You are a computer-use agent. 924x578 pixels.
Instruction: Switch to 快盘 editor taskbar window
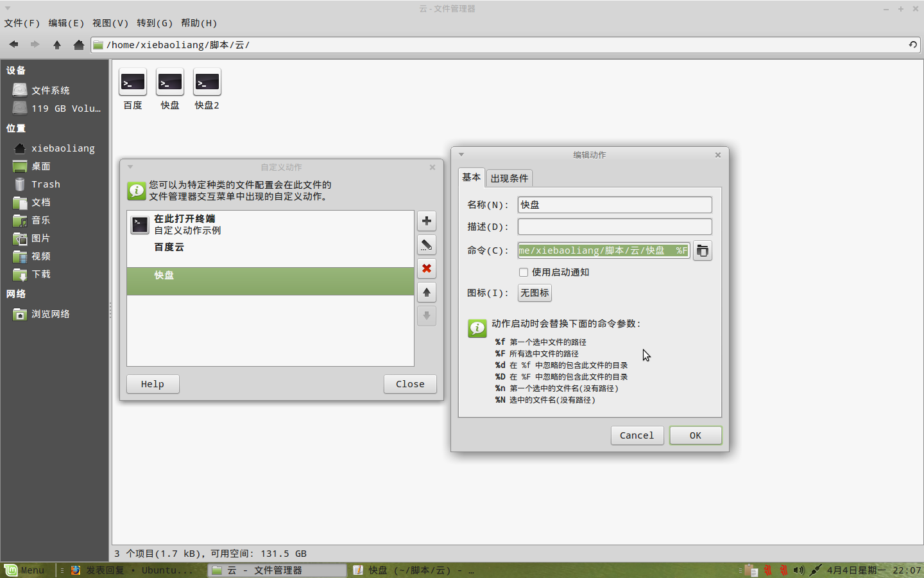[x=414, y=570]
